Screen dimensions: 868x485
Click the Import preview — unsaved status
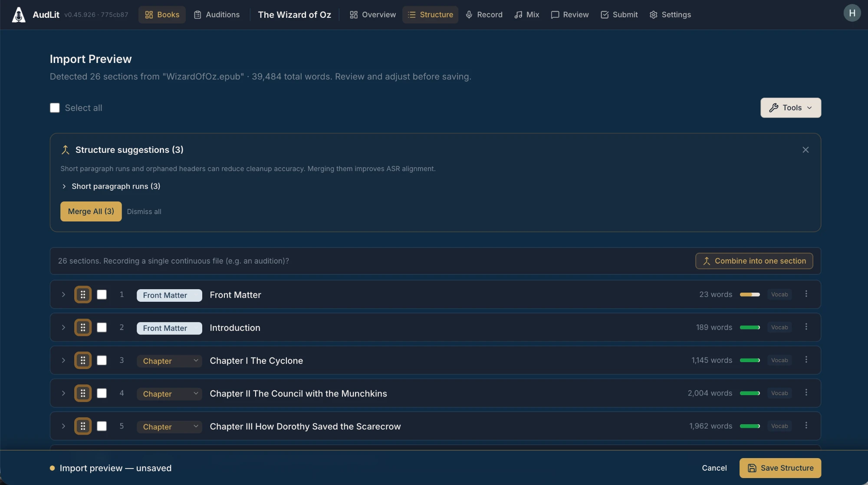click(111, 468)
